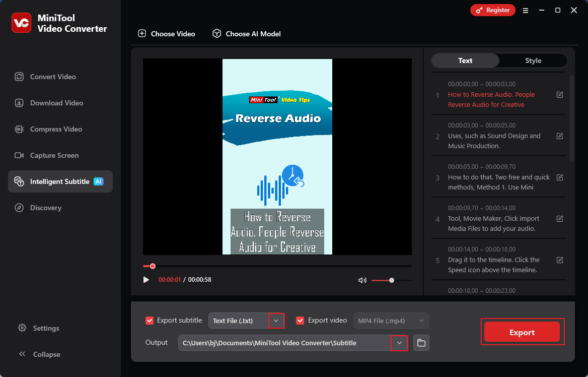The image size is (588, 377).
Task: Expand the MP4 File format dropdown
Action: coord(421,321)
